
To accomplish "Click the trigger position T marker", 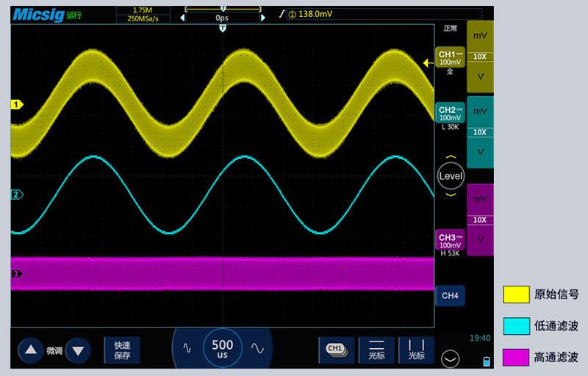I will point(223,29).
